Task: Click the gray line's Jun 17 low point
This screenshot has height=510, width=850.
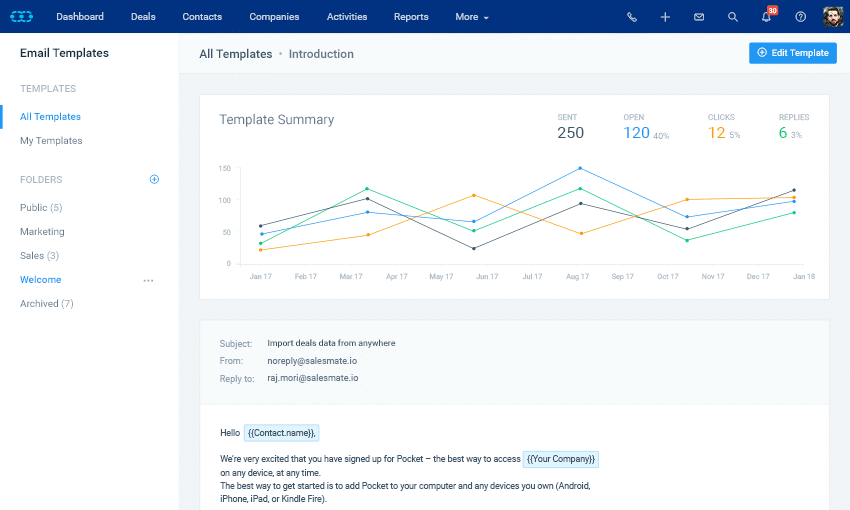Action: pyautogui.click(x=474, y=249)
